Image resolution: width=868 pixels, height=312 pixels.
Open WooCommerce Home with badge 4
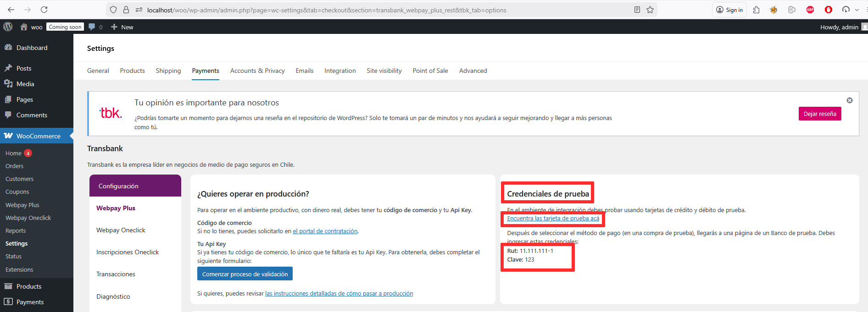click(x=18, y=153)
